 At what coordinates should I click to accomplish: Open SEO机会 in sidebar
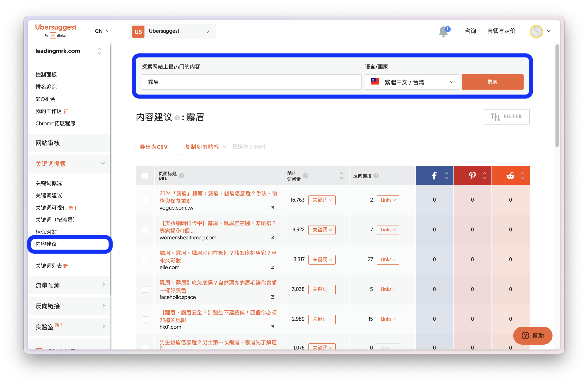(x=45, y=99)
